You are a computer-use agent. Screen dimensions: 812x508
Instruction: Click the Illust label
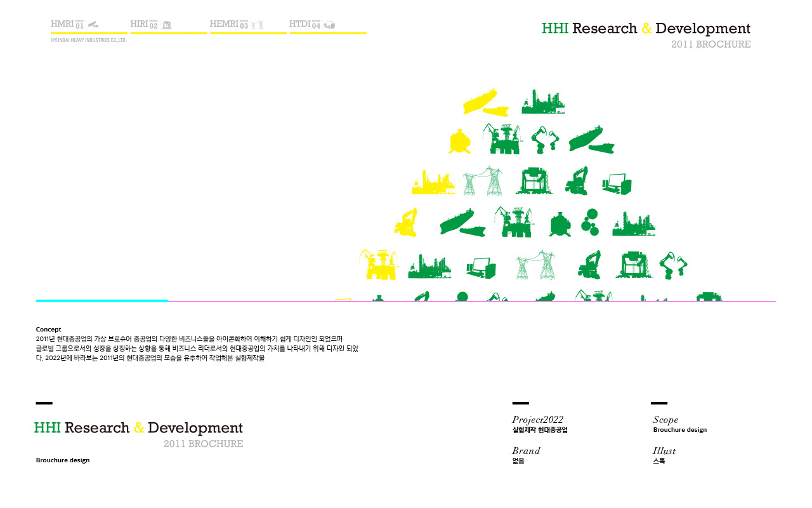664,451
